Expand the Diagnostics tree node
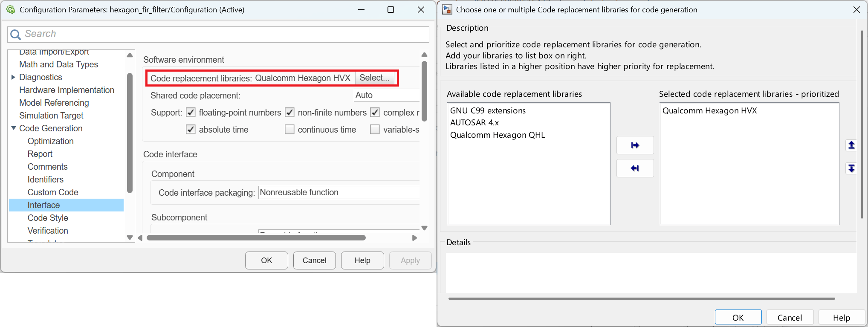Image resolution: width=868 pixels, height=327 pixels. 13,77
